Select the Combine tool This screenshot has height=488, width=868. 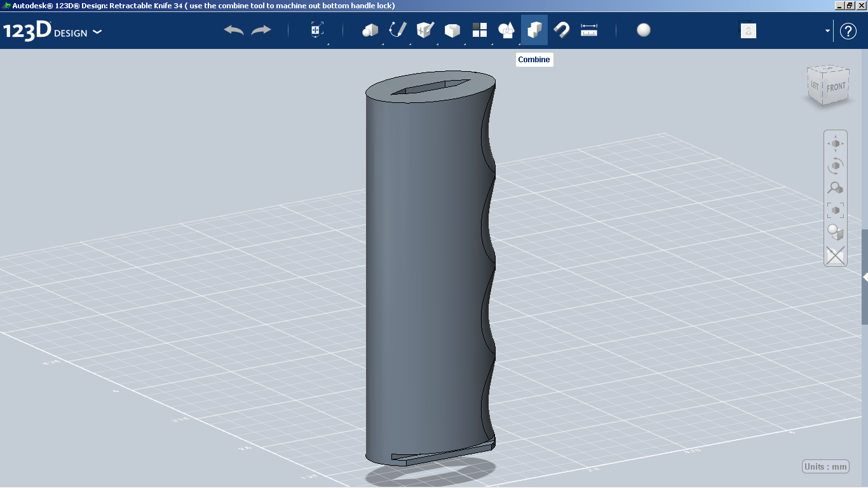point(534,29)
